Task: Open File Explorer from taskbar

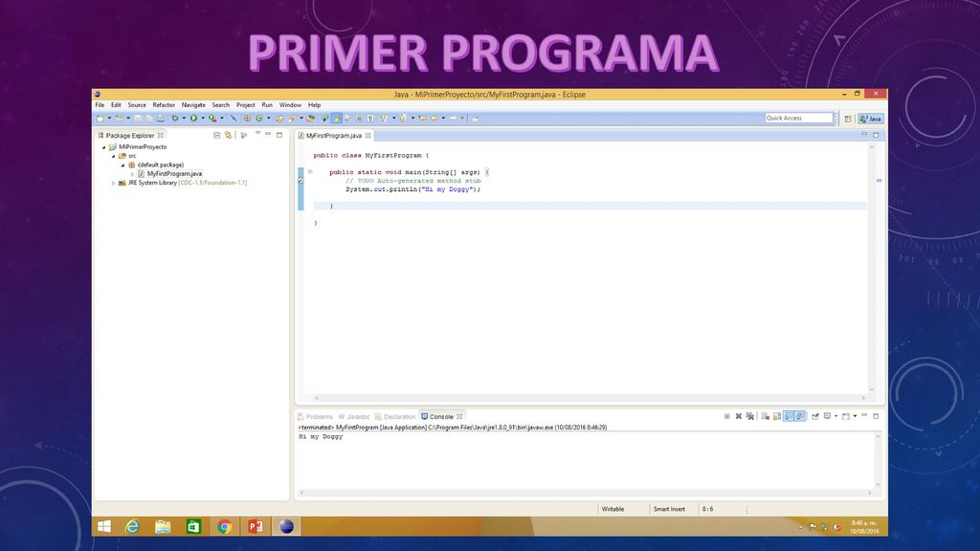Action: 163,526
